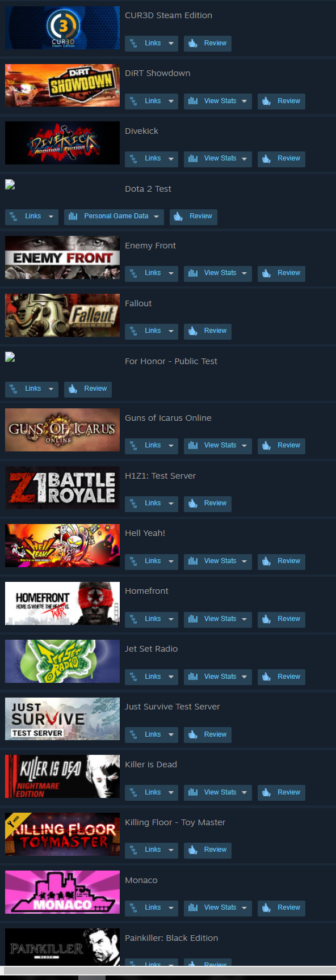Open the View Stats menu for Jet Set Radio

218,677
